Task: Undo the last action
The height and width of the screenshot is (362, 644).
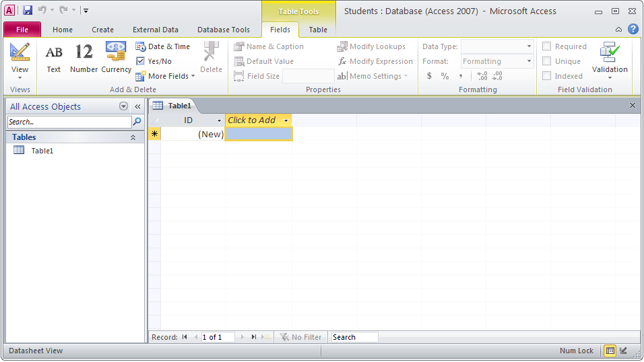Action: 42,10
